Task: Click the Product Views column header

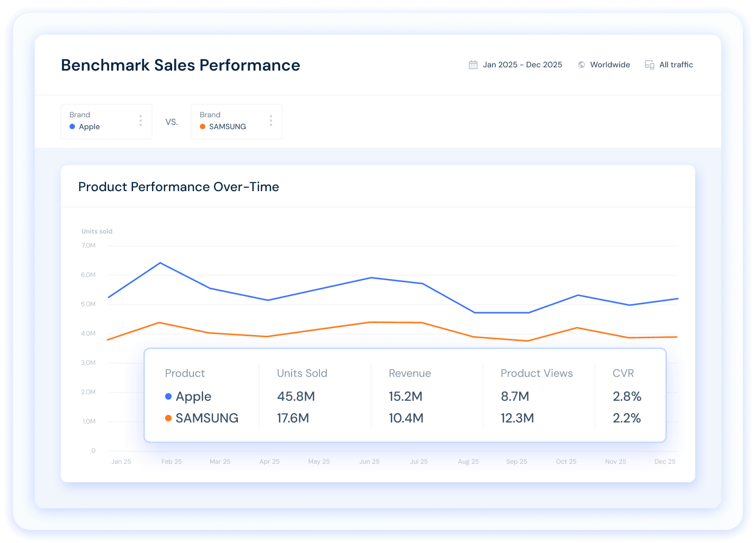Action: (537, 373)
